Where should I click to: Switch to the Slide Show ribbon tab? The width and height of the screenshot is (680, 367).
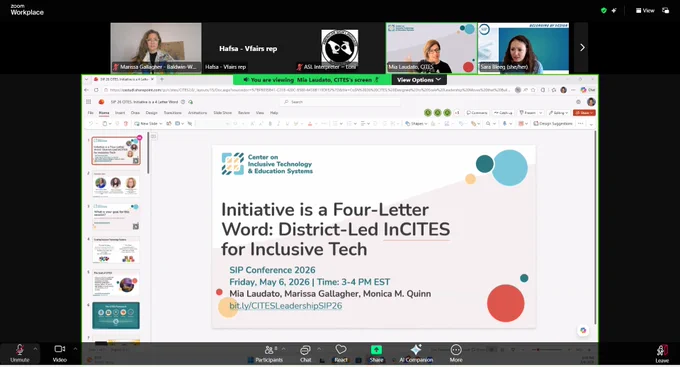click(x=222, y=113)
